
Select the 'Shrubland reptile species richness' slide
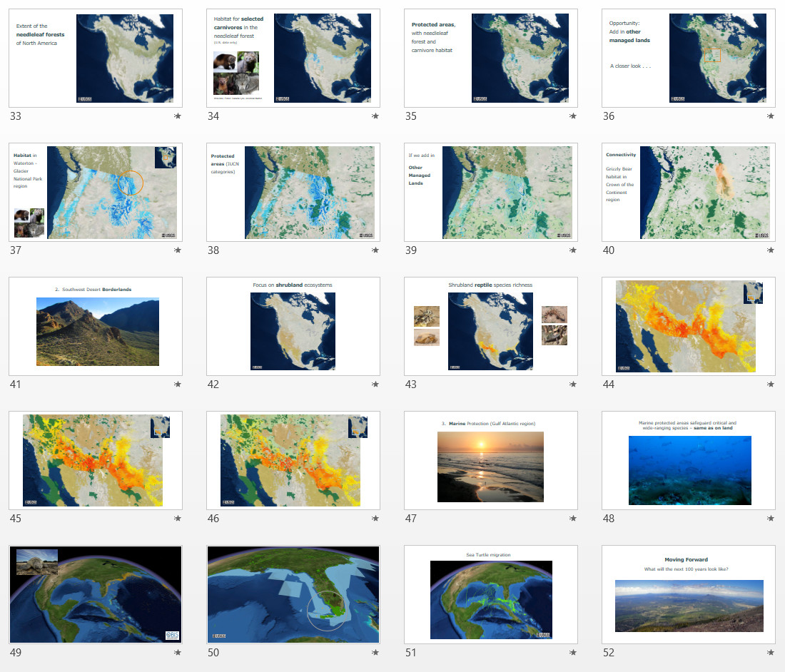[491, 326]
